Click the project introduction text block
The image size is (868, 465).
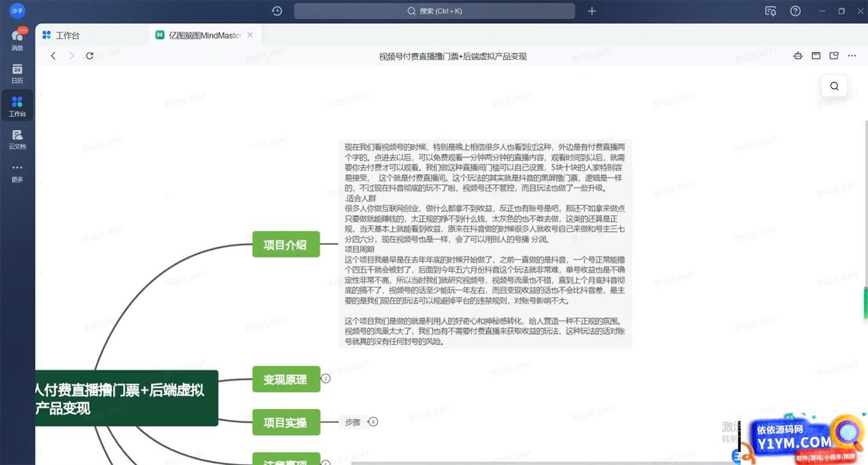pyautogui.click(x=485, y=244)
